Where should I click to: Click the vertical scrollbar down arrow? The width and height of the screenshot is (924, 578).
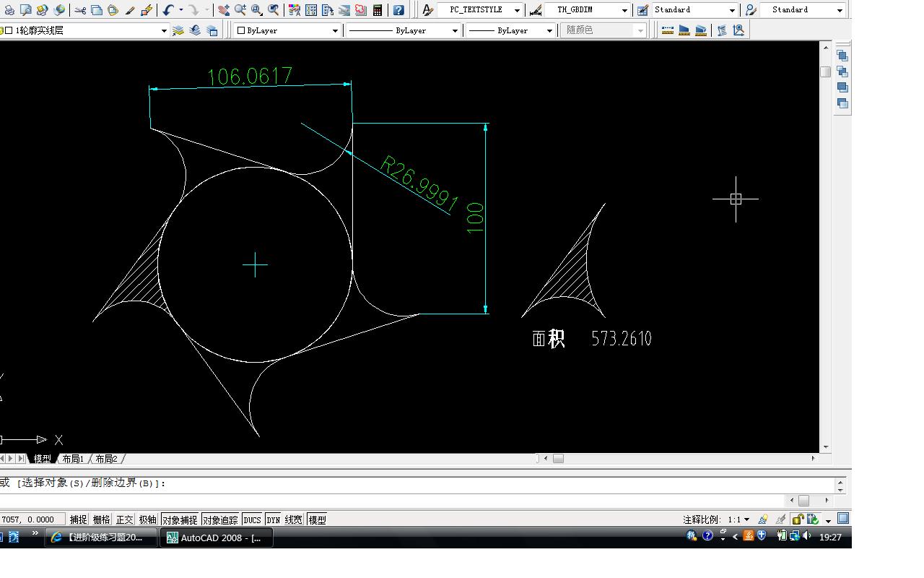(x=826, y=447)
